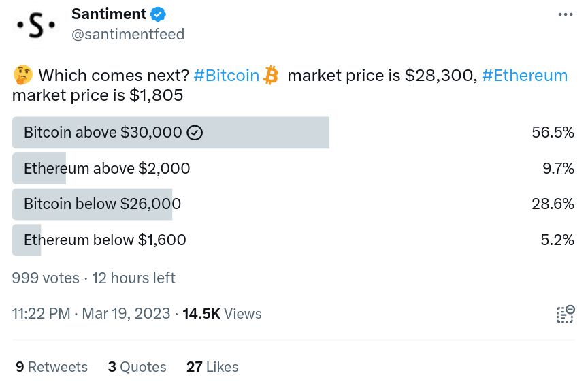View the 9 Retweets list
The height and width of the screenshot is (386, 588).
52,367
